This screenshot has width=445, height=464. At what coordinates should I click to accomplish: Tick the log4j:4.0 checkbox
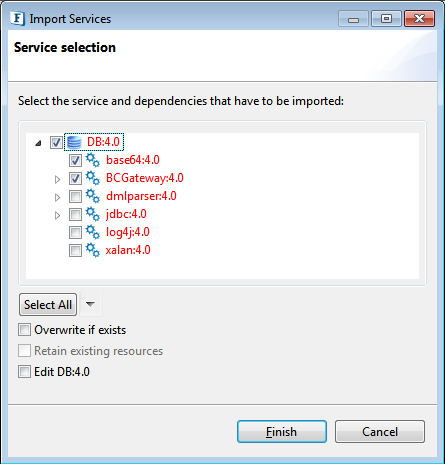tap(75, 232)
